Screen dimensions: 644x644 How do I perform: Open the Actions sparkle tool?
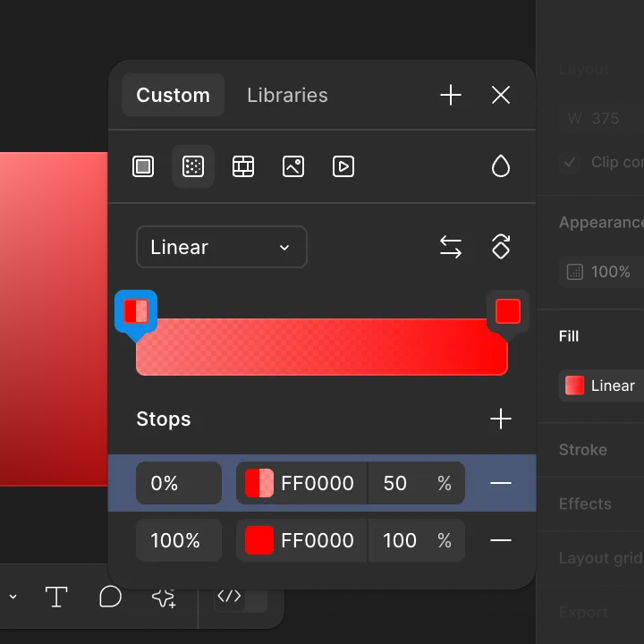point(164,597)
